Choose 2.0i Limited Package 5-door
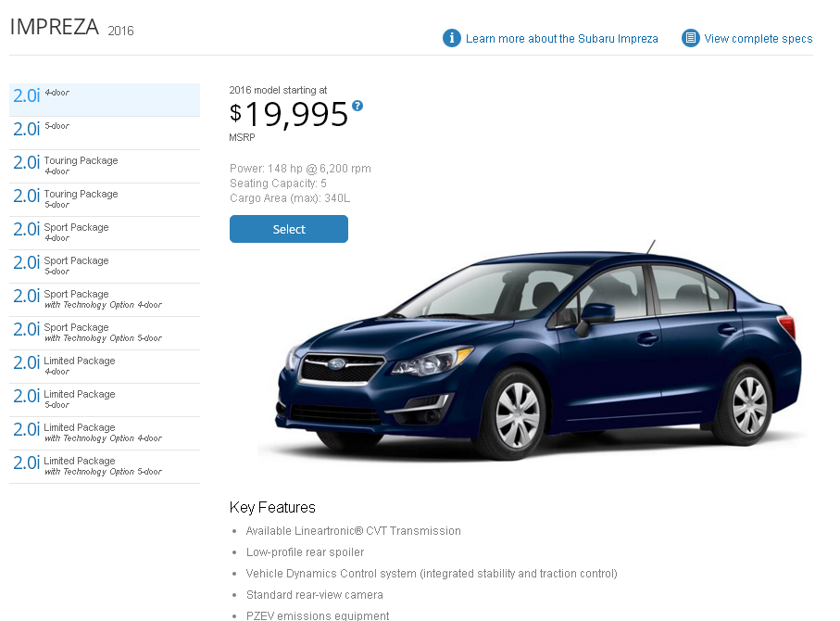840x621 pixels. [105, 399]
